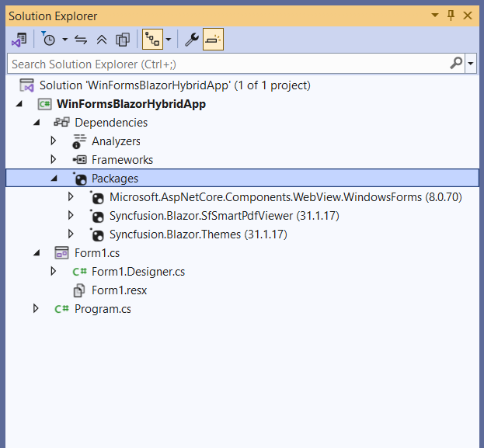Toggle file nesting view button

point(152,39)
